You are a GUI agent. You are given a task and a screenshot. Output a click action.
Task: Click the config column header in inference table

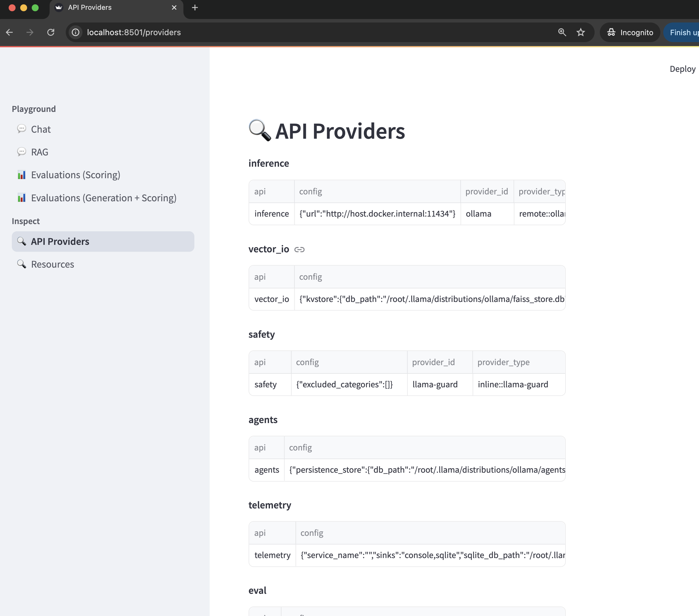[377, 191]
